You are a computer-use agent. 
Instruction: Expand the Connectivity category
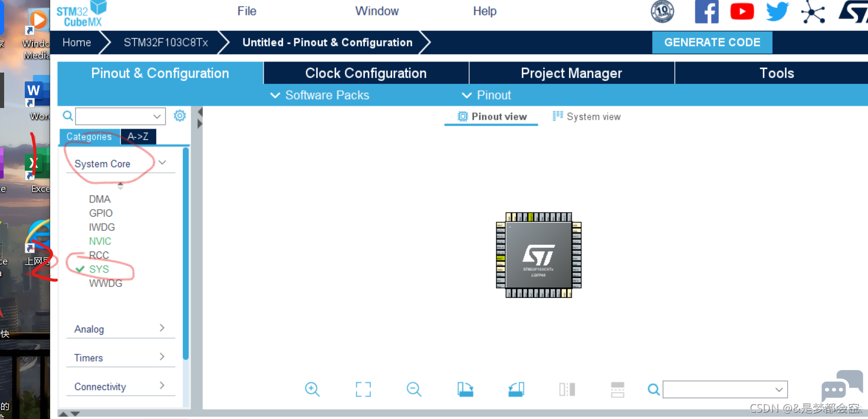point(162,386)
